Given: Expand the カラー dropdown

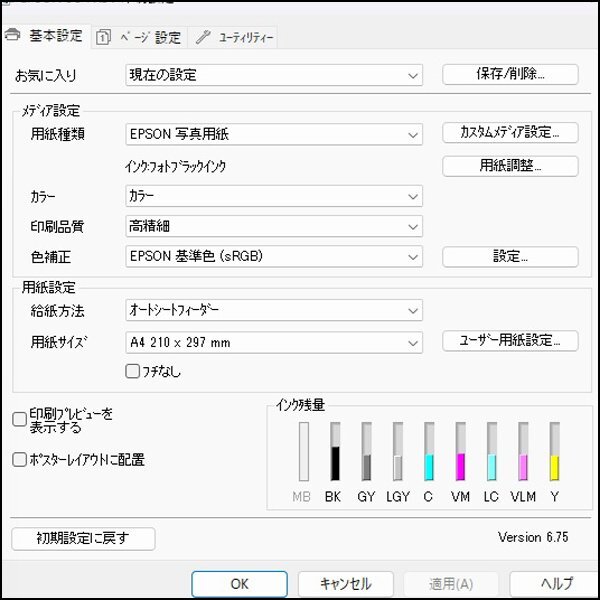Looking at the screenshot, I should 274,196.
